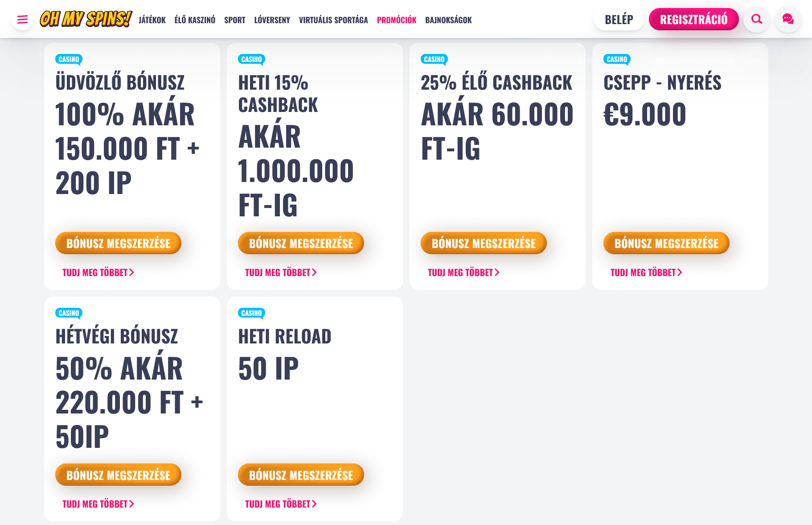Expand Tudj Meg Többet under Csepp - Nyerés

pyautogui.click(x=646, y=273)
